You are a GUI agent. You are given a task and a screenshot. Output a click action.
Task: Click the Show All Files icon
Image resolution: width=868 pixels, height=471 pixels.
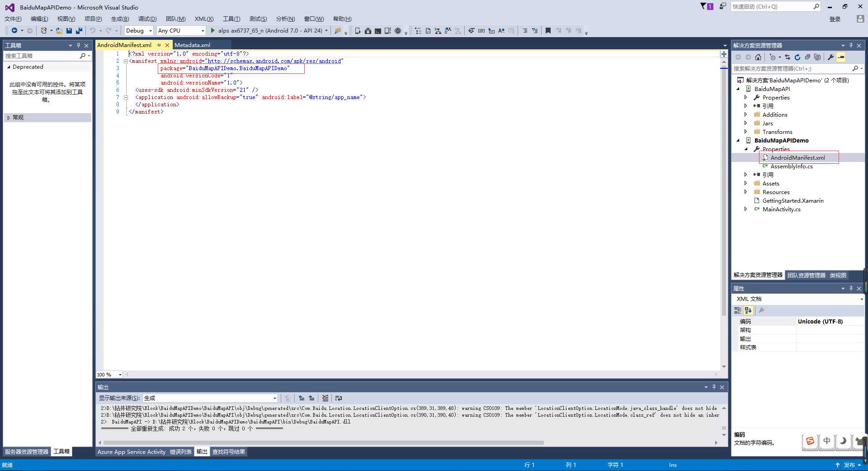click(817, 57)
